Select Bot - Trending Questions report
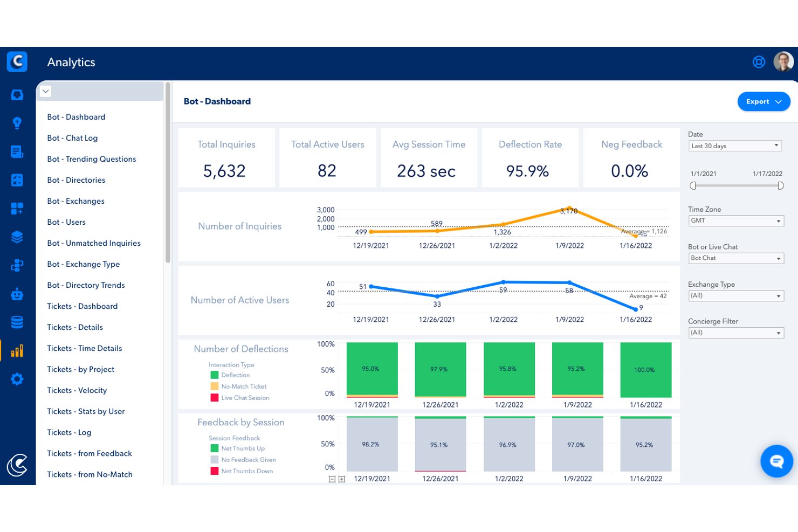 pos(92,159)
